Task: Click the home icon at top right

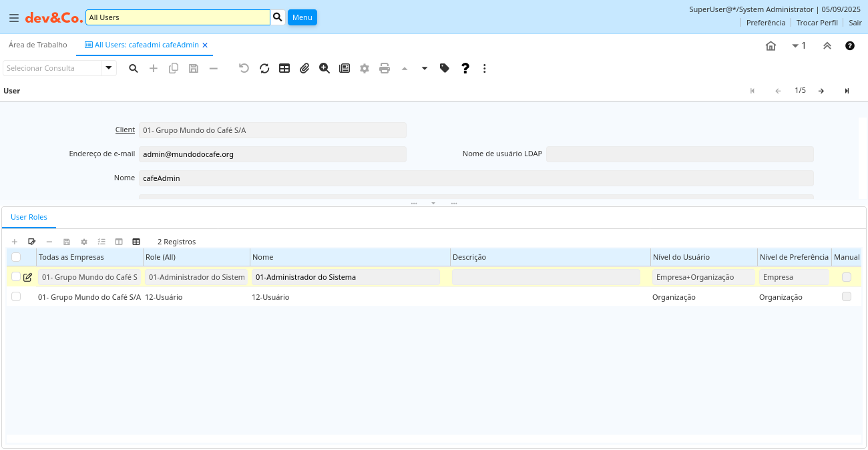Action: pos(771,46)
